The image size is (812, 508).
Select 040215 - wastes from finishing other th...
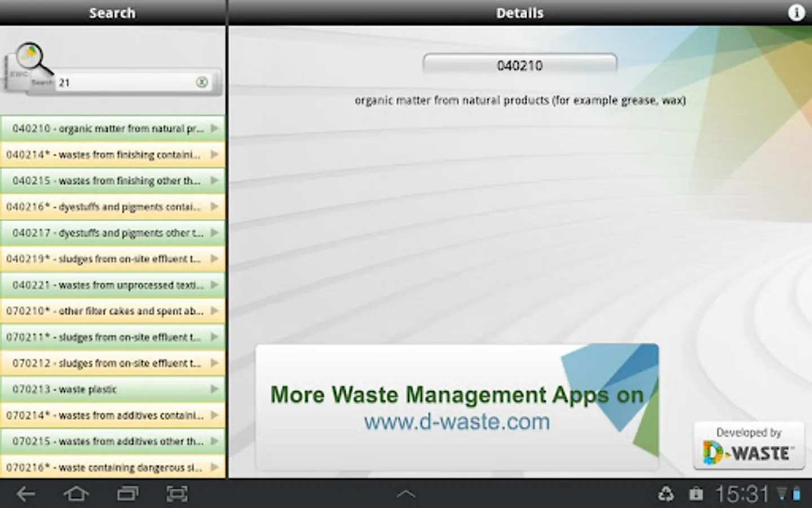tap(113, 181)
